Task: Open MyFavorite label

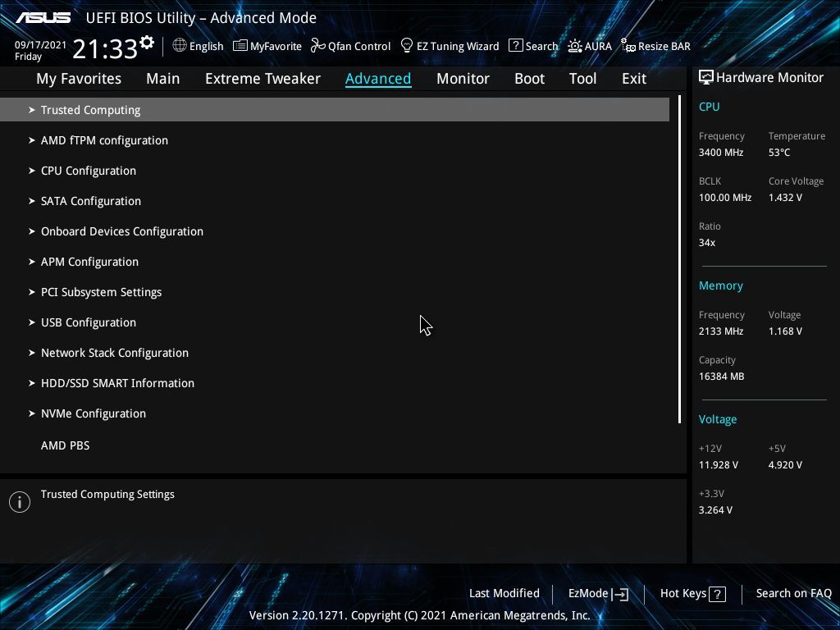Action: tap(276, 47)
